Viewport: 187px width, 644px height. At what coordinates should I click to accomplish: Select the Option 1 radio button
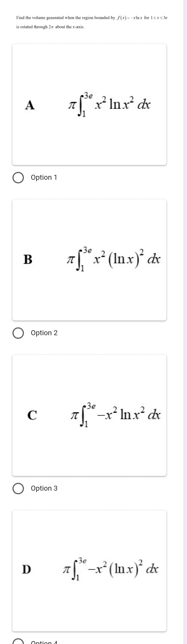point(18,177)
